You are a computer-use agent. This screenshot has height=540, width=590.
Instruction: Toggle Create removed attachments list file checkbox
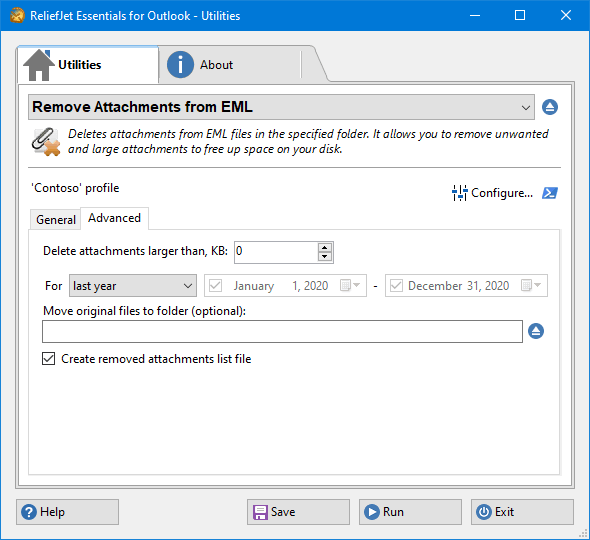49,359
